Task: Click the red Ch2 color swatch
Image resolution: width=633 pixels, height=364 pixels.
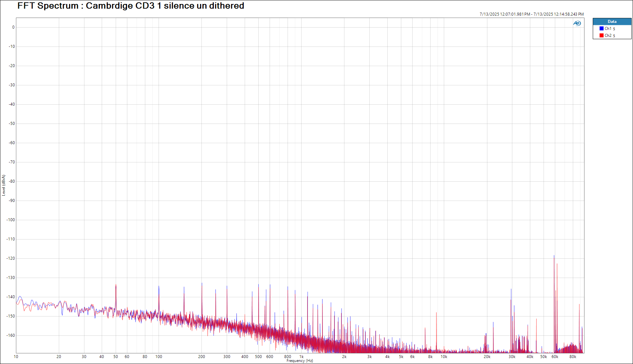Action: (601, 36)
